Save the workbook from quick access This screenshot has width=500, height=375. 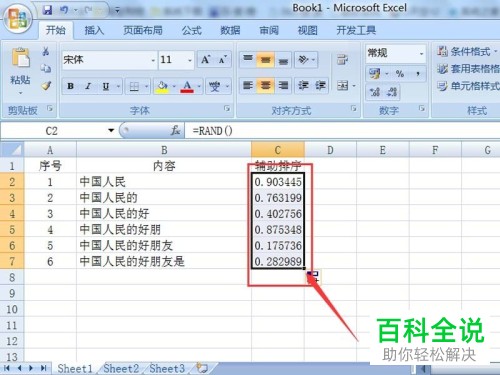[x=48, y=10]
